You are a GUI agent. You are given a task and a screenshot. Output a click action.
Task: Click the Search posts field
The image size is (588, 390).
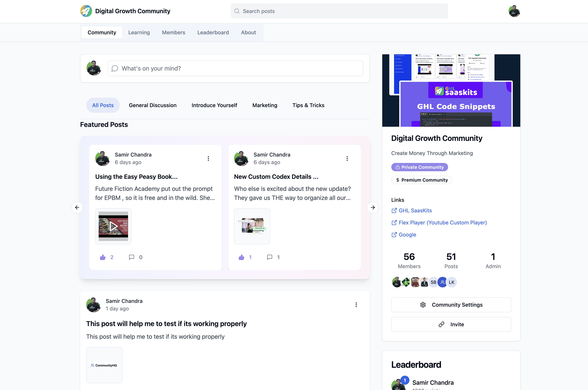[339, 11]
